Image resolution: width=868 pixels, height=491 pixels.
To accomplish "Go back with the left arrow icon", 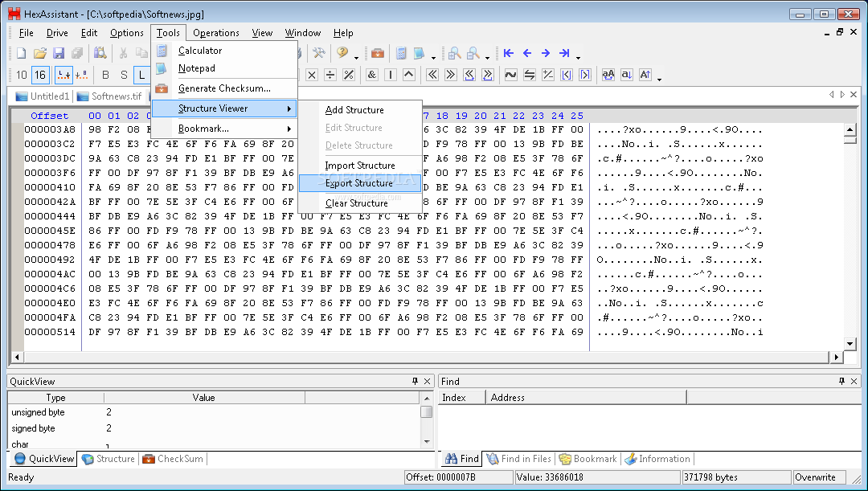I will (x=527, y=53).
